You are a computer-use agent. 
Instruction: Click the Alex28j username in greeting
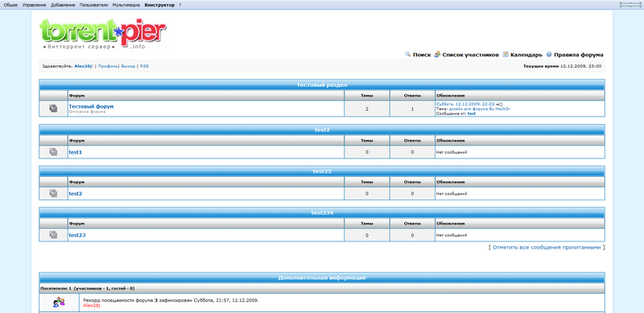click(x=84, y=66)
